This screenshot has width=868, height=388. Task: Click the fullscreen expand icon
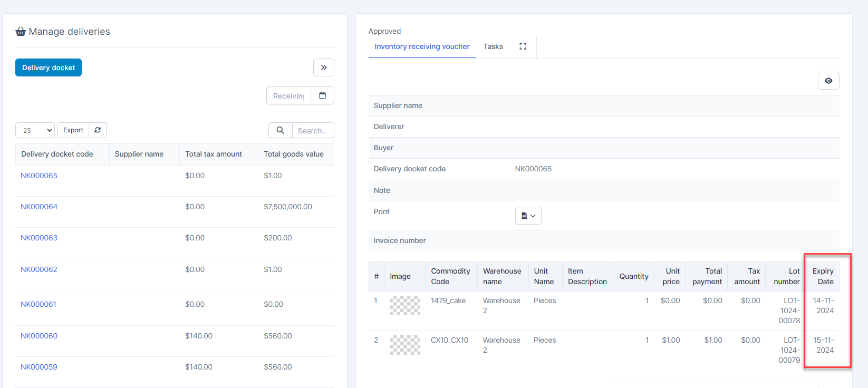pyautogui.click(x=523, y=46)
